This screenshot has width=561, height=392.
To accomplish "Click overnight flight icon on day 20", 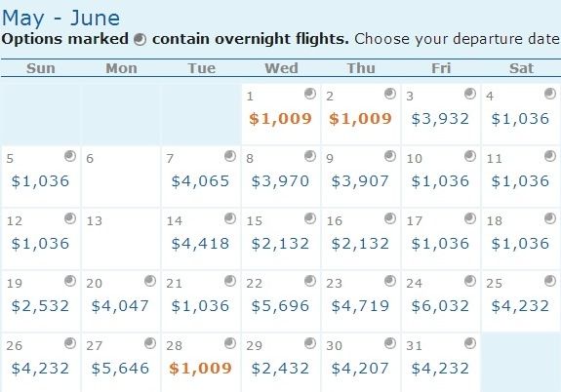I will click(150, 281).
